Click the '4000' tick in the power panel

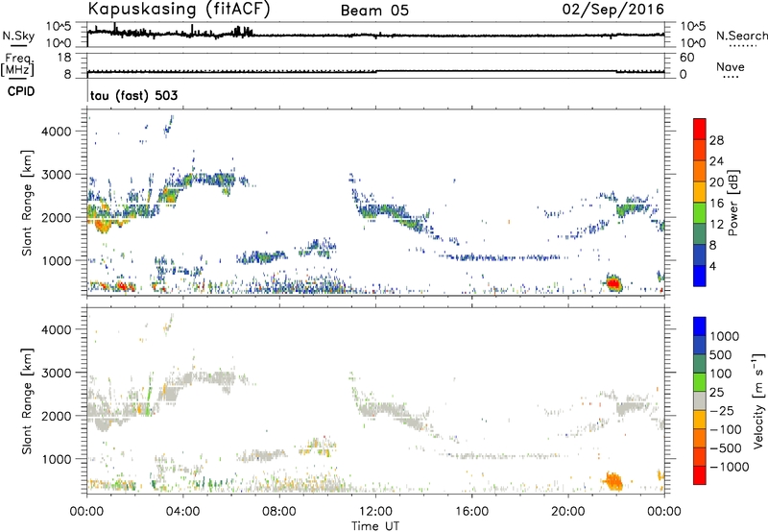pyautogui.click(x=57, y=132)
